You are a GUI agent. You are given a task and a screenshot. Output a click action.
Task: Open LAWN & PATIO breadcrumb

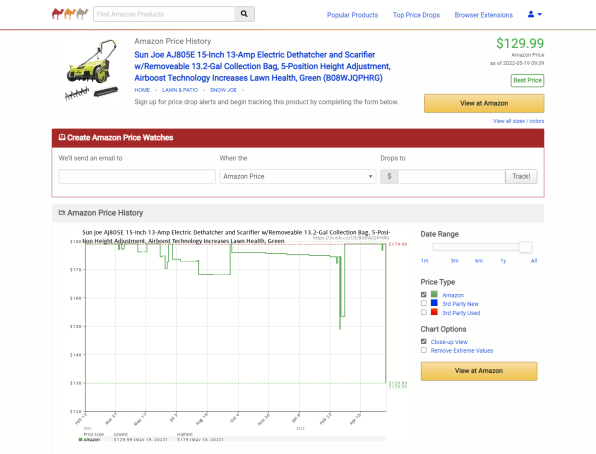click(x=180, y=90)
